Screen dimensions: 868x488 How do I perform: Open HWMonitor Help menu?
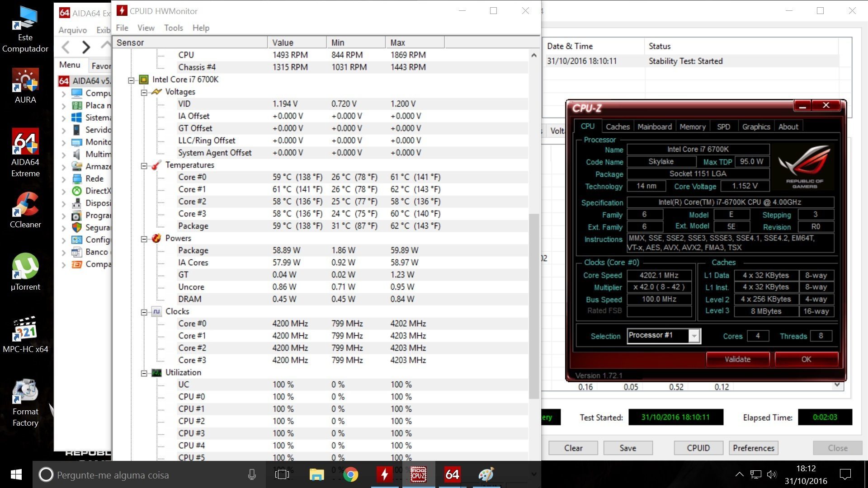[x=201, y=28]
